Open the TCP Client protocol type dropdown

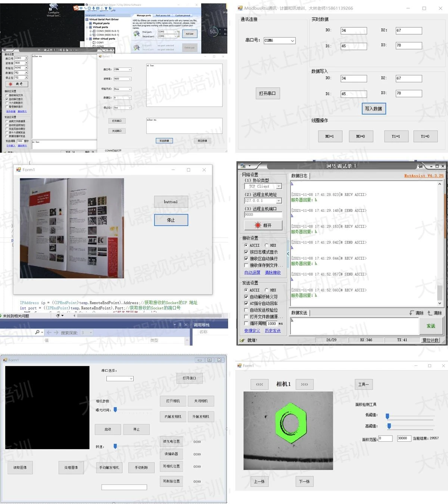click(279, 186)
